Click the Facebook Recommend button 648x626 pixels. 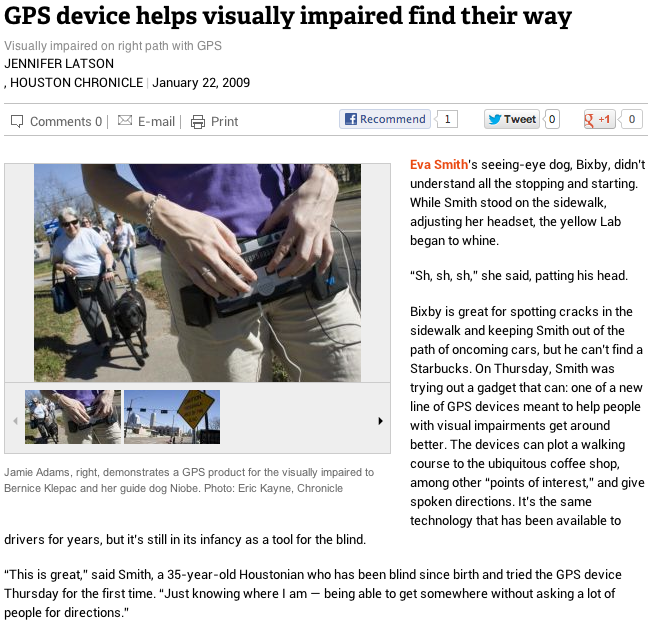[385, 119]
